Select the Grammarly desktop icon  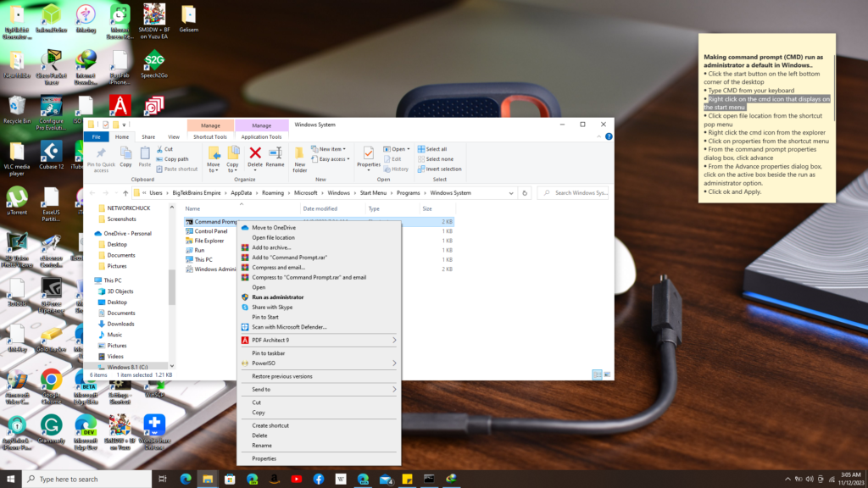tap(51, 430)
